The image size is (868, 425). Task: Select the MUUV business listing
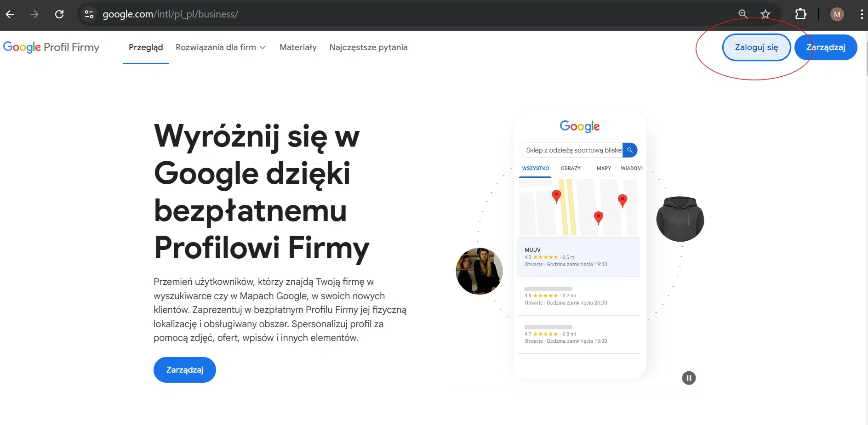(578, 257)
